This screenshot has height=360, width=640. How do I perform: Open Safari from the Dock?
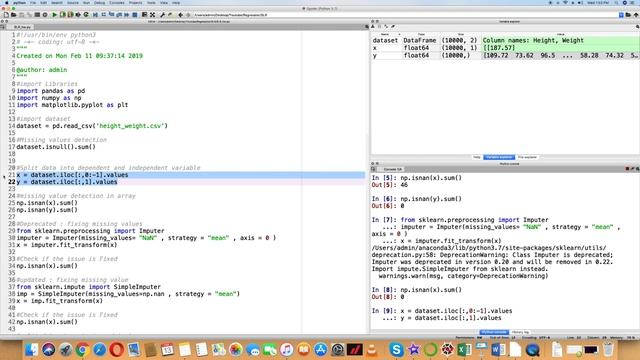pos(100,349)
